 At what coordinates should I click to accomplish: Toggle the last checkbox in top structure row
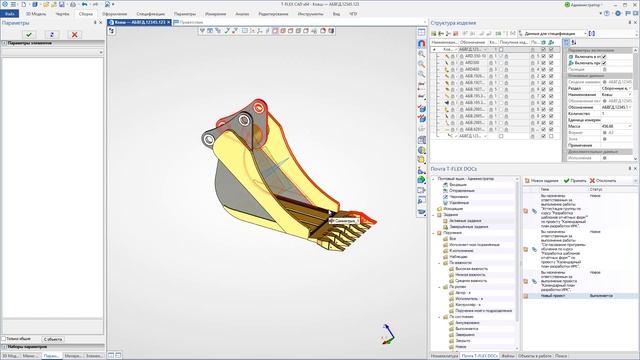551,49
